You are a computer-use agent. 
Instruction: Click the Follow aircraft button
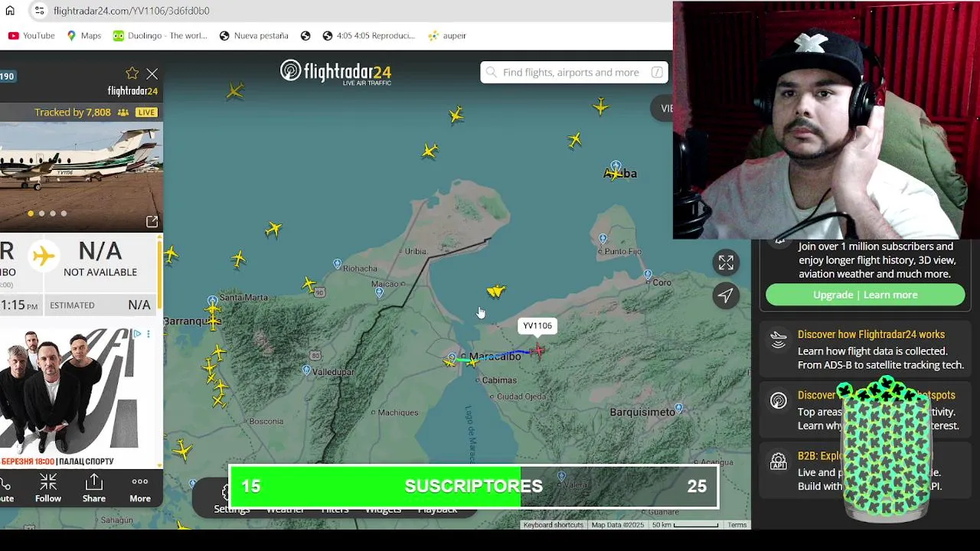click(x=47, y=488)
